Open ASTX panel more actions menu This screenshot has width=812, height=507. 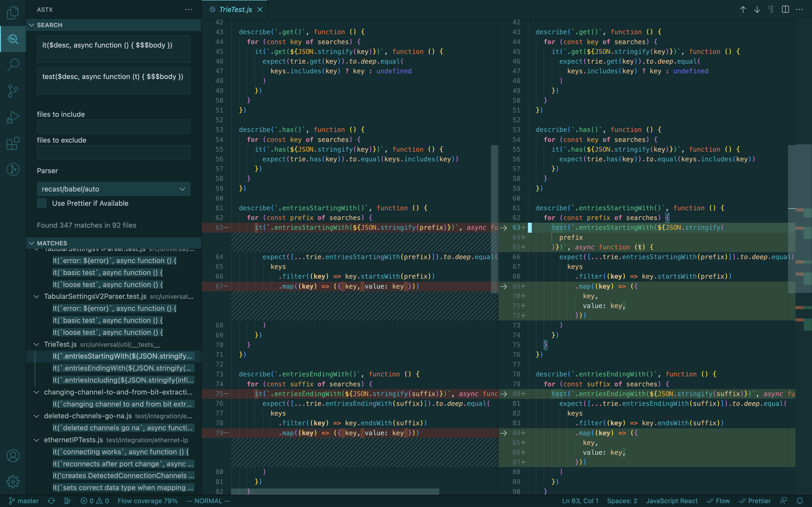point(188,9)
